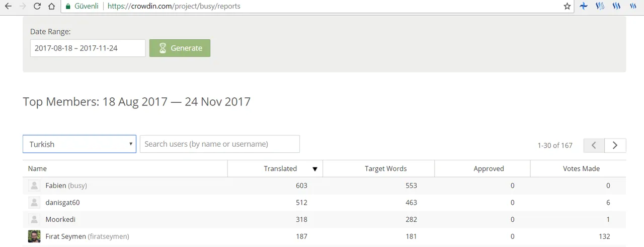
Task: Click the green Generate button
Action: click(x=180, y=48)
